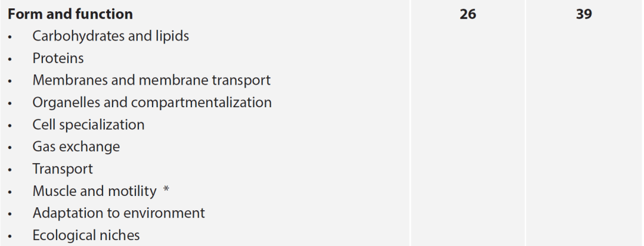Click Muscle and motility text
644x246 pixels.
(94, 191)
